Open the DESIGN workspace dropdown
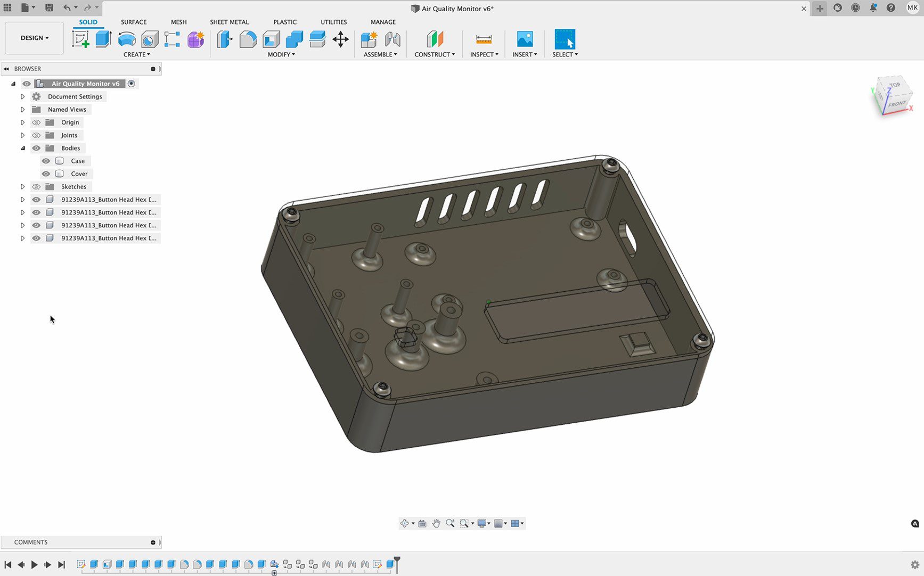 [x=34, y=38]
